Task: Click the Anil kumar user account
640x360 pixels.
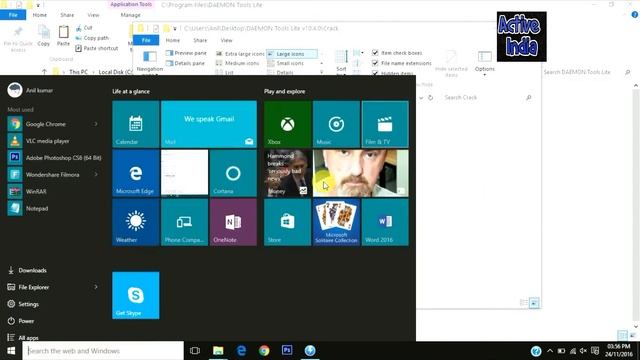Action: (x=31, y=90)
